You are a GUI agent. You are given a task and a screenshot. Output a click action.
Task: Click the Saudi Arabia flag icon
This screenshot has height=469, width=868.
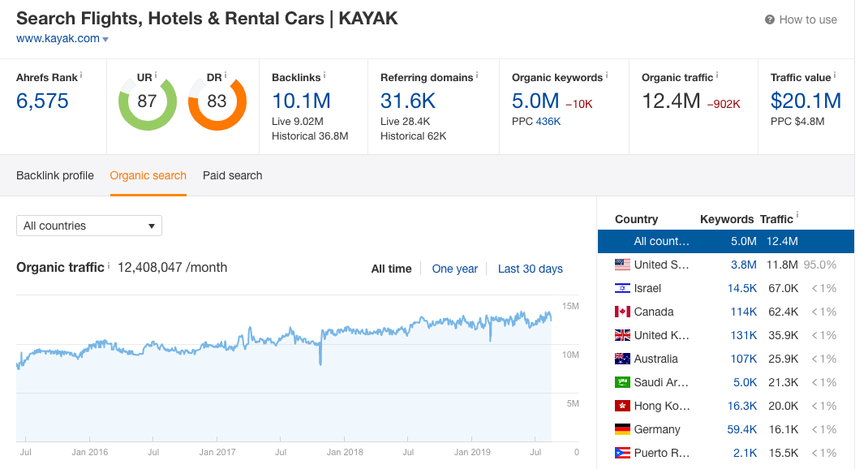pos(622,381)
